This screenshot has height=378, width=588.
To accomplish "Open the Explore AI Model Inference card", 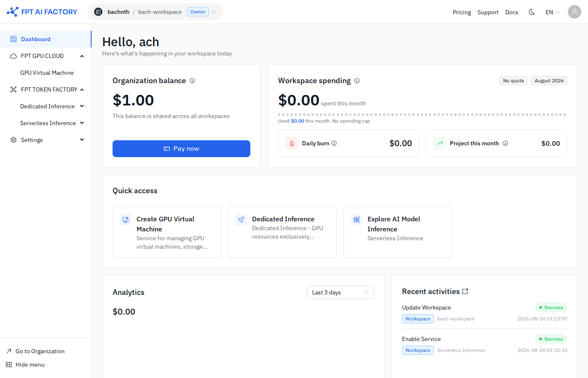I will click(398, 232).
